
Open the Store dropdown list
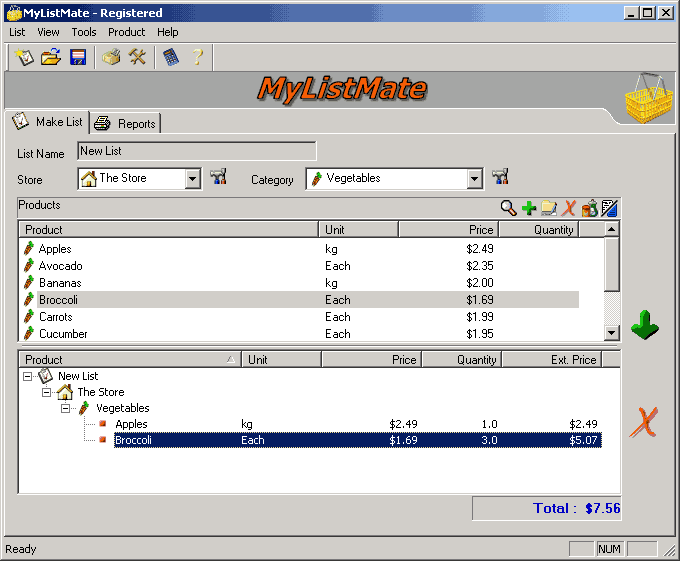click(193, 179)
